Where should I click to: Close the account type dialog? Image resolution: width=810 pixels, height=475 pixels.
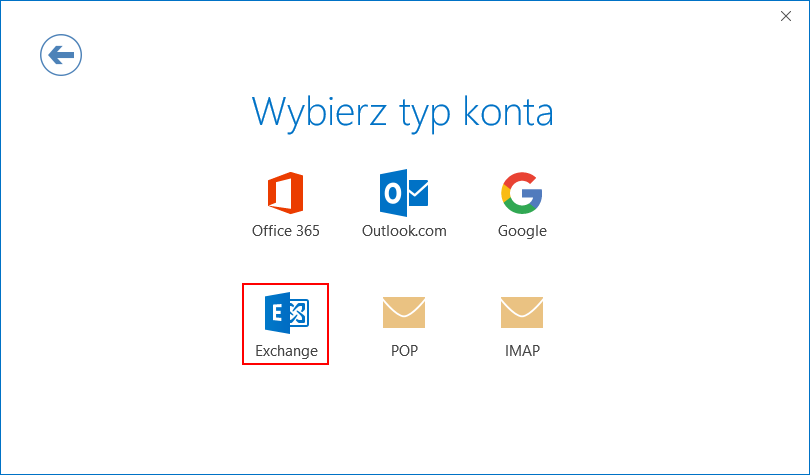(786, 17)
